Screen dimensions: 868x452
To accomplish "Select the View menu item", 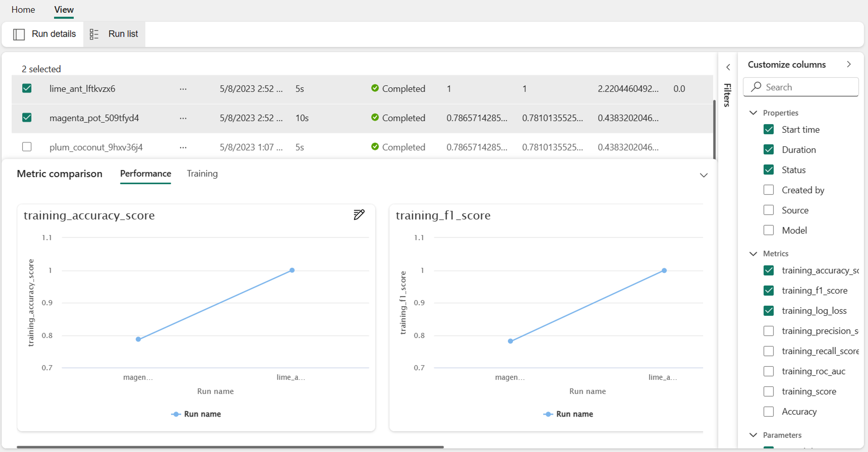I will pyautogui.click(x=63, y=9).
